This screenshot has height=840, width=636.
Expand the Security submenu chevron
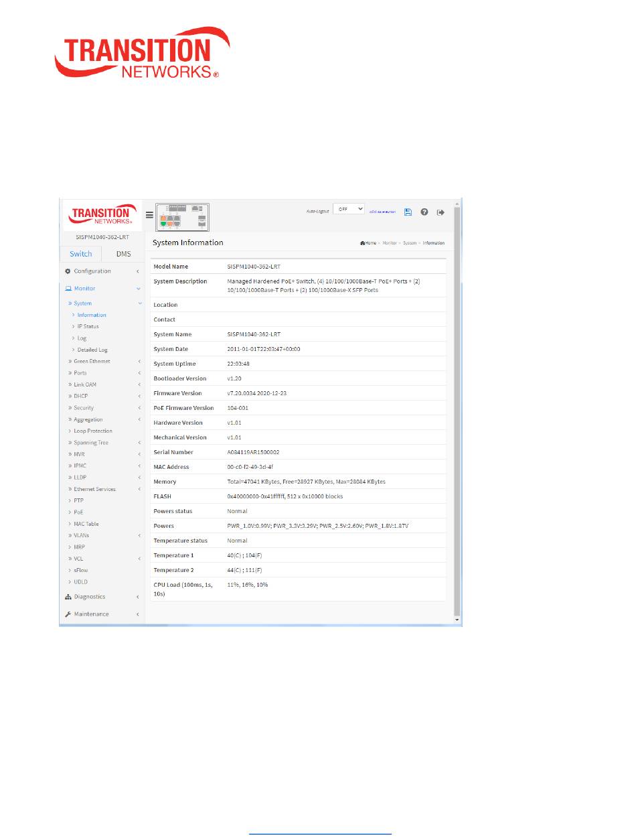coord(139,408)
